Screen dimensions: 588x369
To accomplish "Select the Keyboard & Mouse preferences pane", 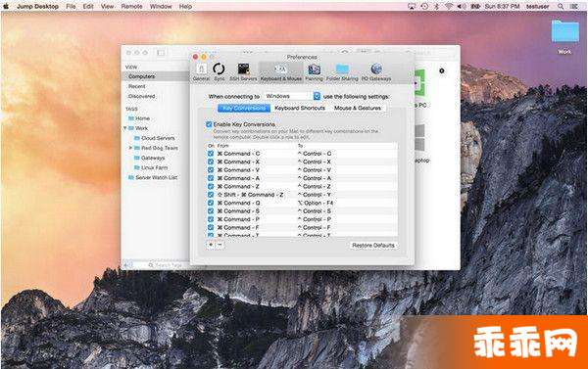I will point(281,71).
